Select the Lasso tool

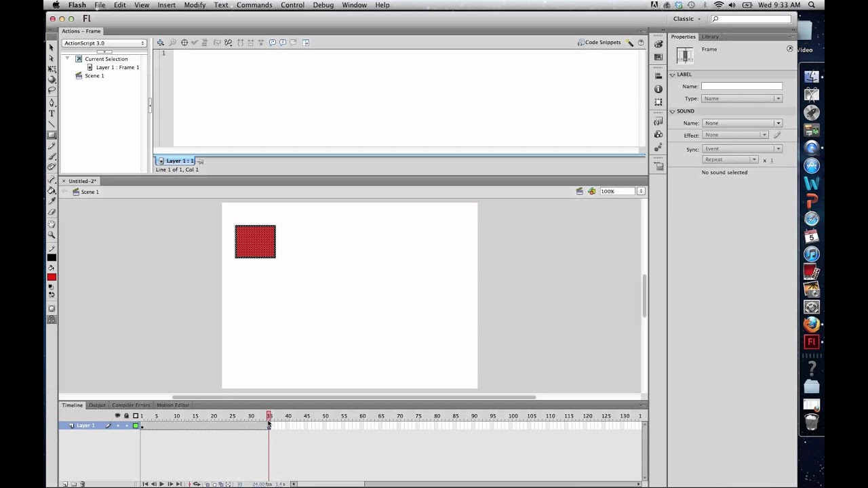(52, 89)
